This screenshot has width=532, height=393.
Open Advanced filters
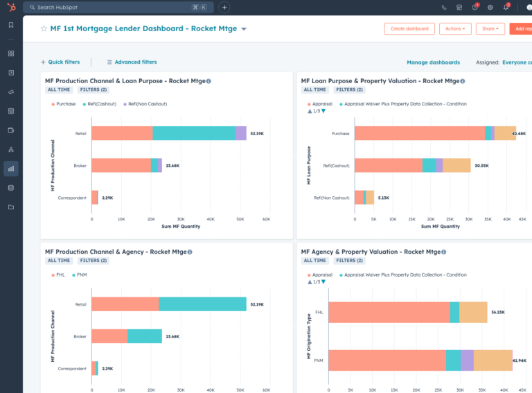click(x=132, y=62)
